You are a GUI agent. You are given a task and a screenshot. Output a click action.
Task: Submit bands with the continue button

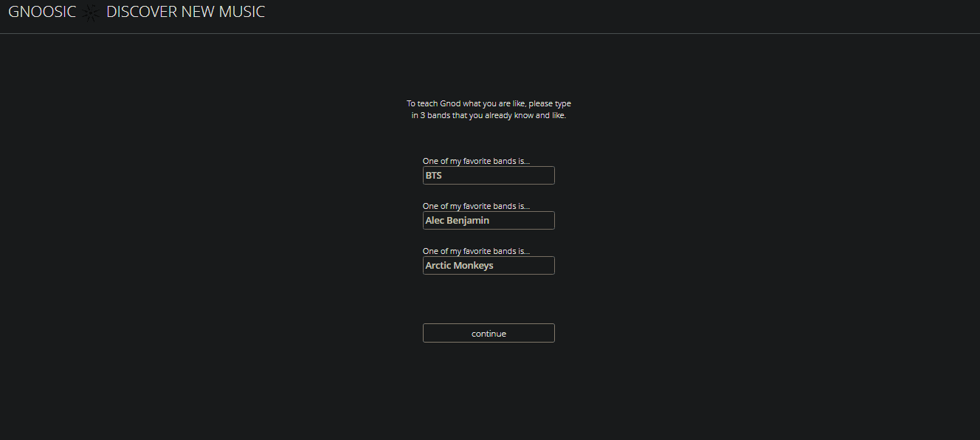click(x=489, y=333)
